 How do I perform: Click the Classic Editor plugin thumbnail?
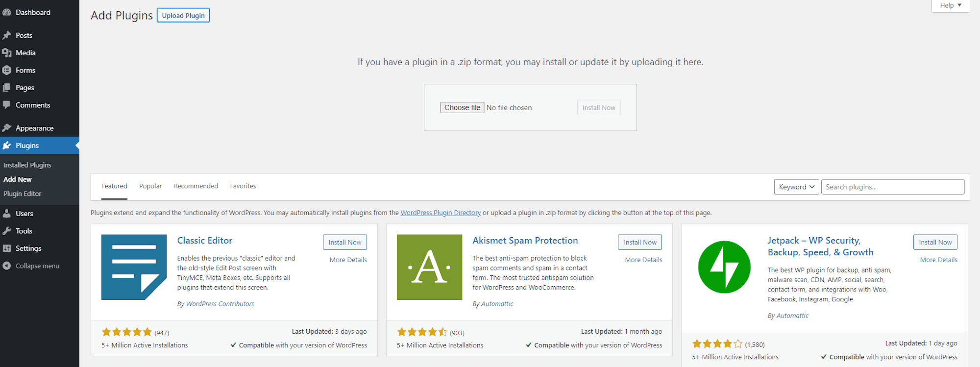(x=134, y=267)
